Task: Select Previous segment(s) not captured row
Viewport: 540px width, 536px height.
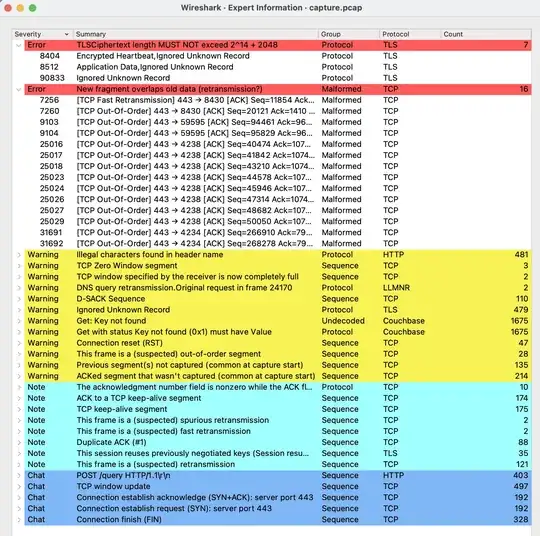Action: 278,365
